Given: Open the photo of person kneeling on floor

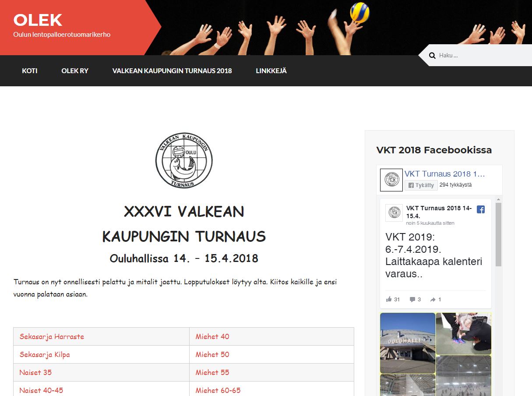Looking at the screenshot, I should (x=464, y=333).
